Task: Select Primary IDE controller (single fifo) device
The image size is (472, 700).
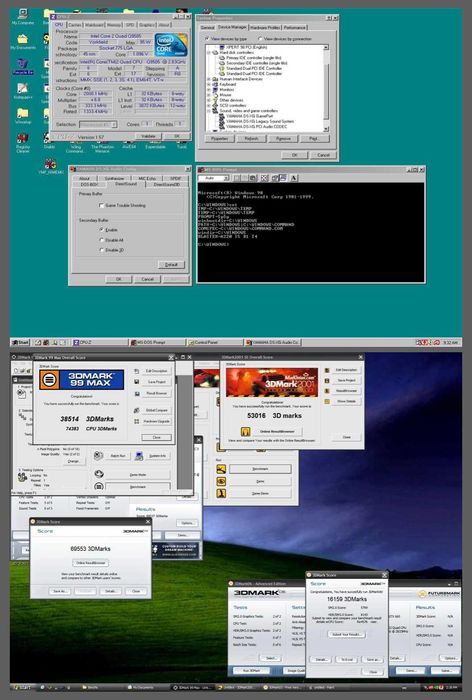Action: [x=254, y=58]
